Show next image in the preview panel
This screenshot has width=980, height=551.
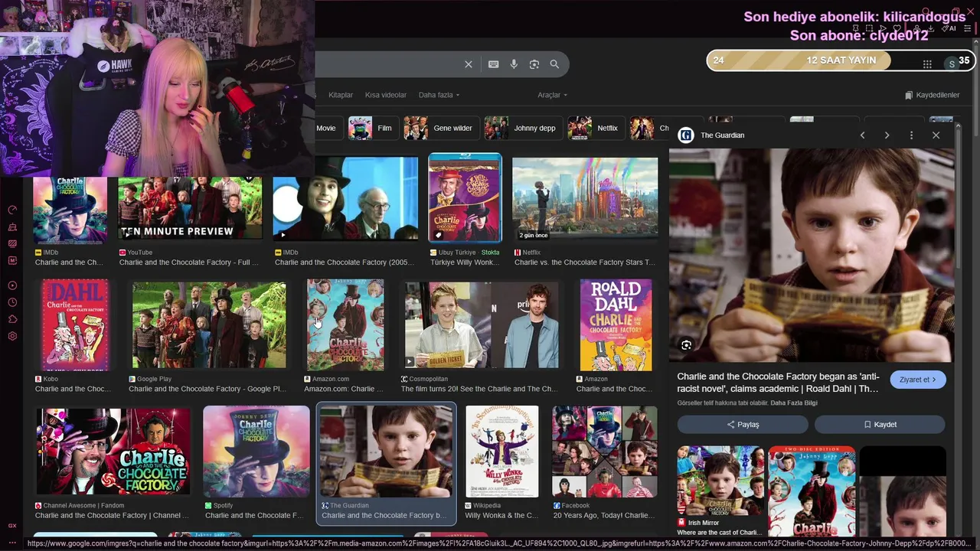pyautogui.click(x=887, y=135)
